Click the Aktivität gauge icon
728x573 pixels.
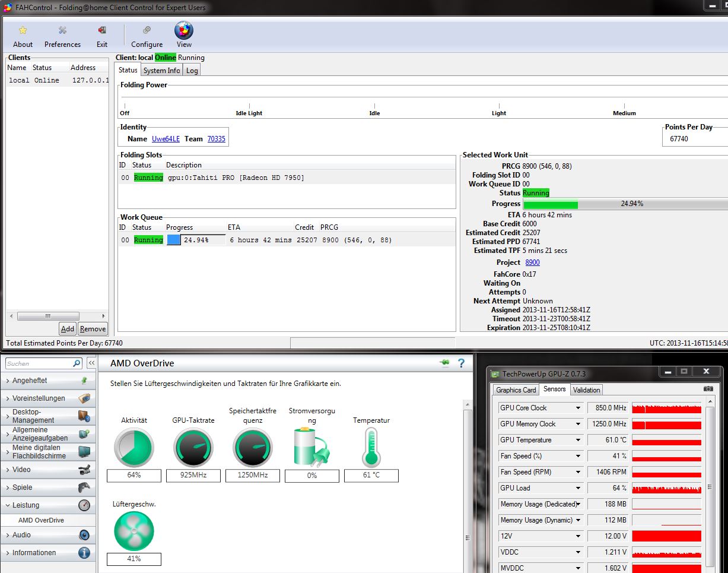(x=133, y=447)
